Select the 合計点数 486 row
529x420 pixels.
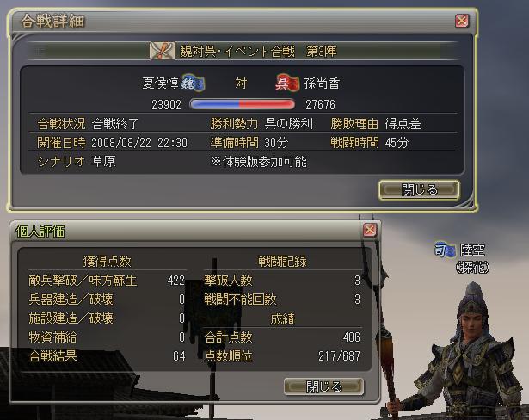click(x=282, y=337)
